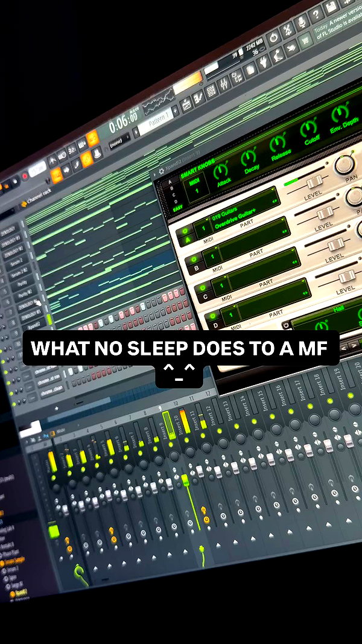Toggle part A power button in Xpand!2

184,231
